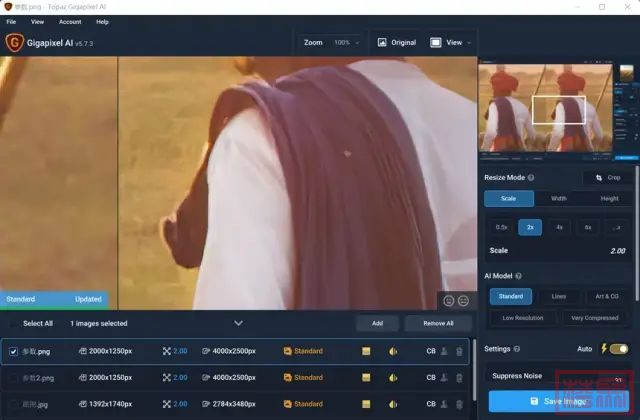The width and height of the screenshot is (640, 420).
Task: Delete first file with trash icon
Action: 459,351
